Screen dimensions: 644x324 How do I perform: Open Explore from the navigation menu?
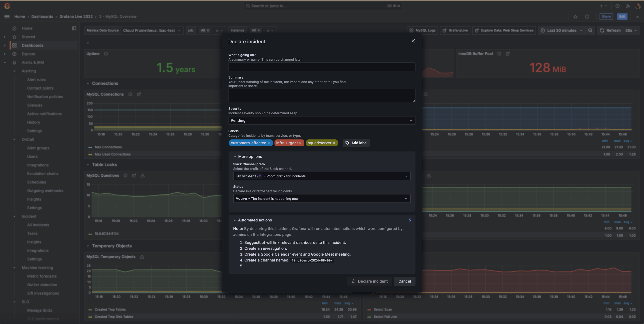pyautogui.click(x=29, y=54)
